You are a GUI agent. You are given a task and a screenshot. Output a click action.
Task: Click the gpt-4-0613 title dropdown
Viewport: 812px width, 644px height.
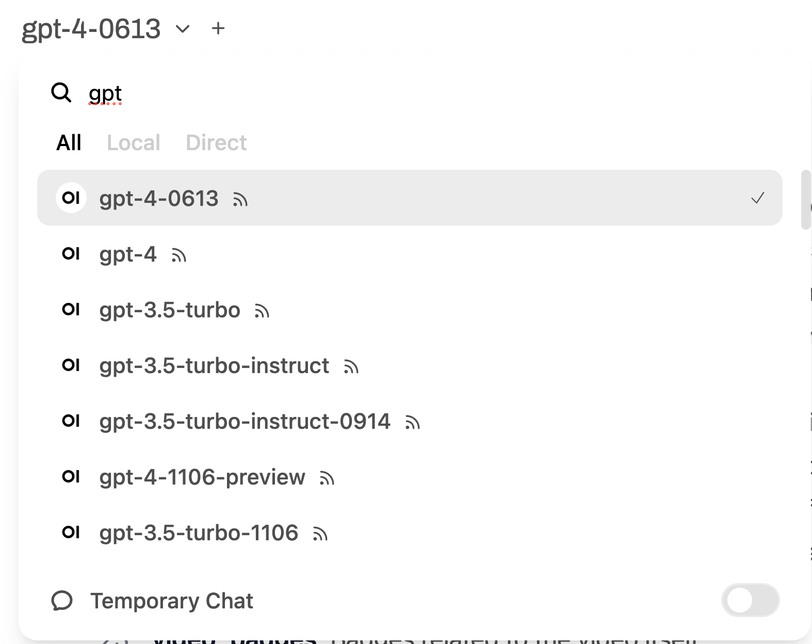(x=91, y=29)
